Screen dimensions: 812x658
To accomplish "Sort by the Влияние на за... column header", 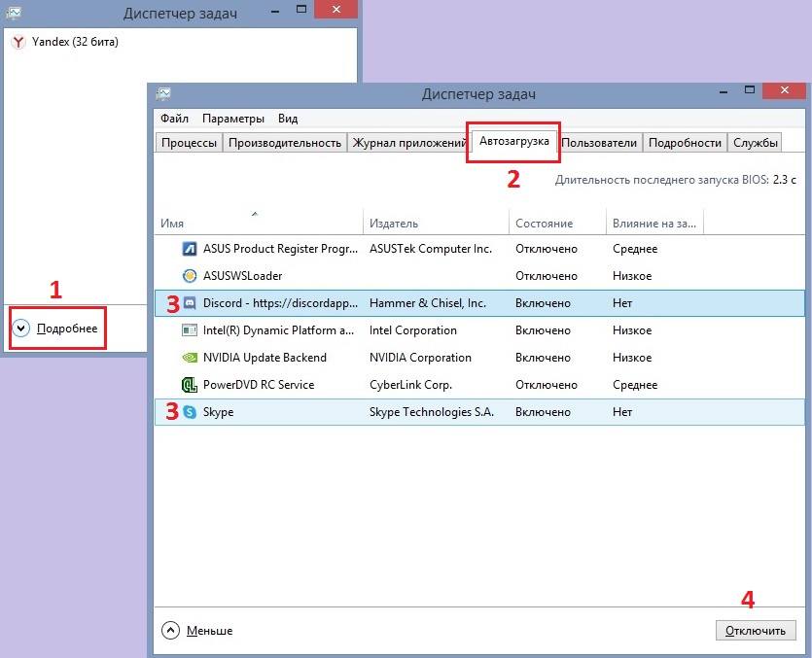I will point(654,224).
